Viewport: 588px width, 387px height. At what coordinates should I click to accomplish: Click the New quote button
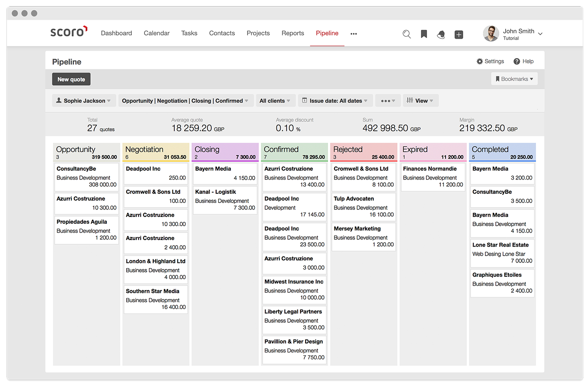point(71,79)
